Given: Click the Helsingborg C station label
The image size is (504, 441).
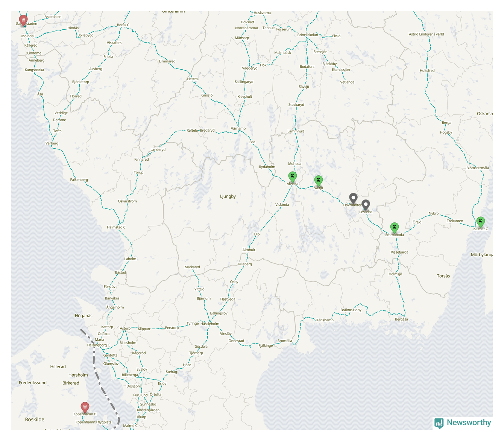Looking at the screenshot, I should [99, 345].
